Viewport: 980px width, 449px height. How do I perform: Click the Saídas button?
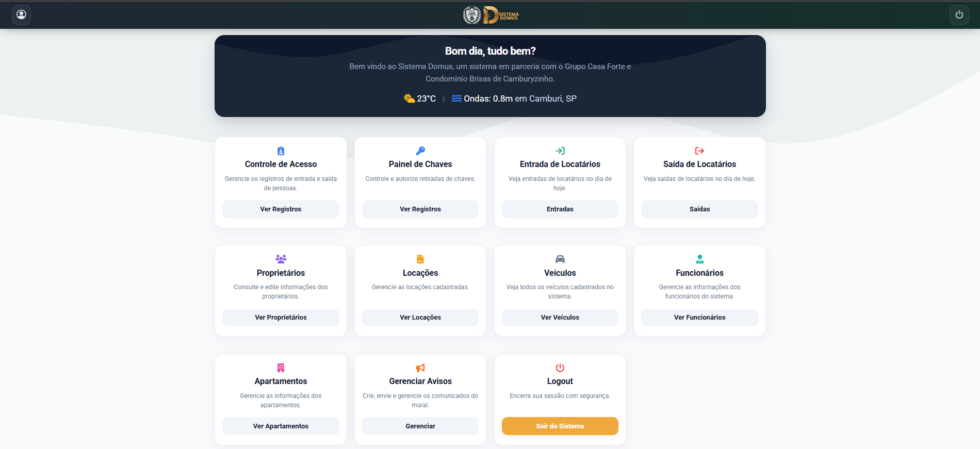click(x=699, y=209)
